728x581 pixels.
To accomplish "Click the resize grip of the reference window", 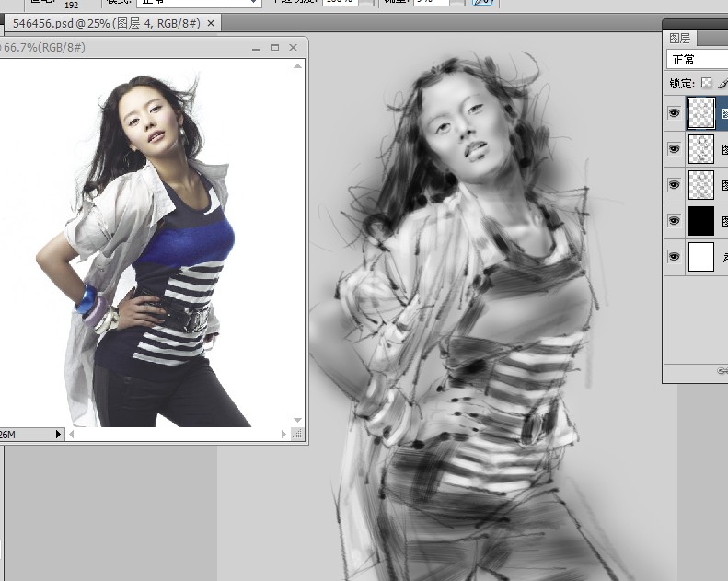I will coord(297,435).
